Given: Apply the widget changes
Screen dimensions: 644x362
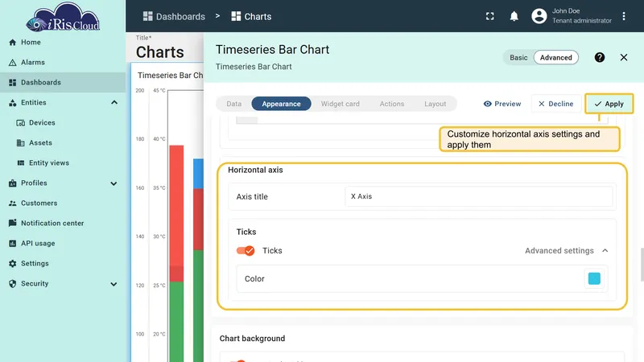Looking at the screenshot, I should coord(609,104).
